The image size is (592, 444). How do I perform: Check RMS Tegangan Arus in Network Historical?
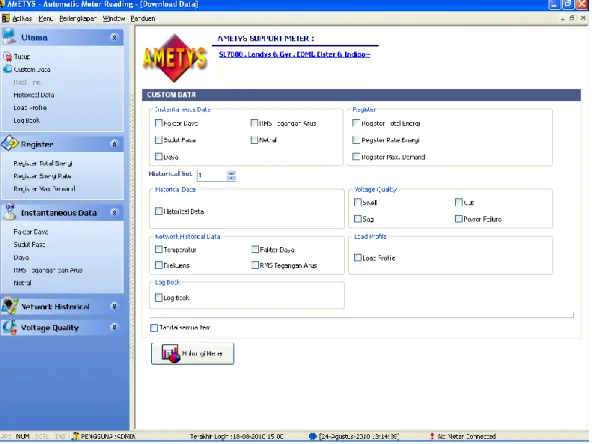[255, 265]
